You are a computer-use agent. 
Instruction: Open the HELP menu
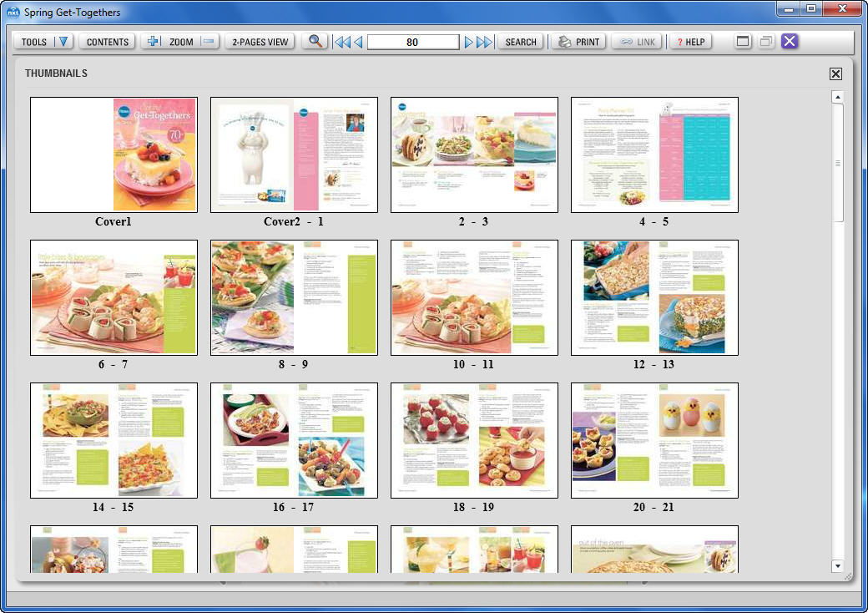690,40
